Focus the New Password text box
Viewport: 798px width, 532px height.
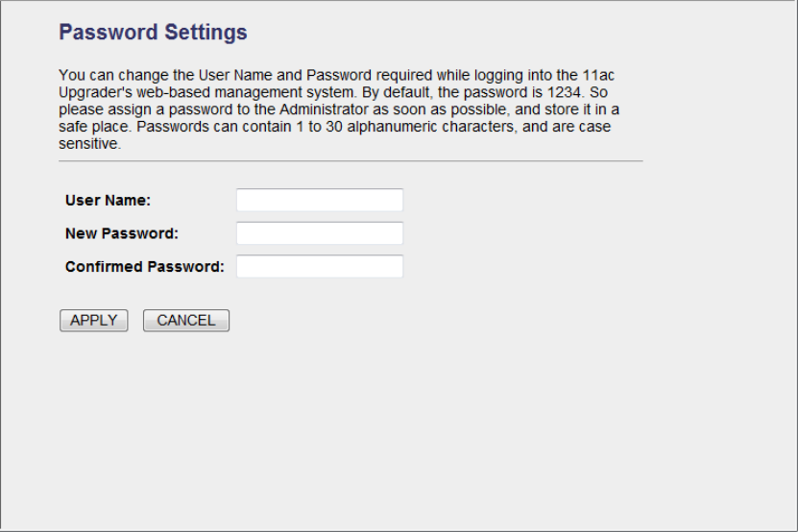coord(319,233)
